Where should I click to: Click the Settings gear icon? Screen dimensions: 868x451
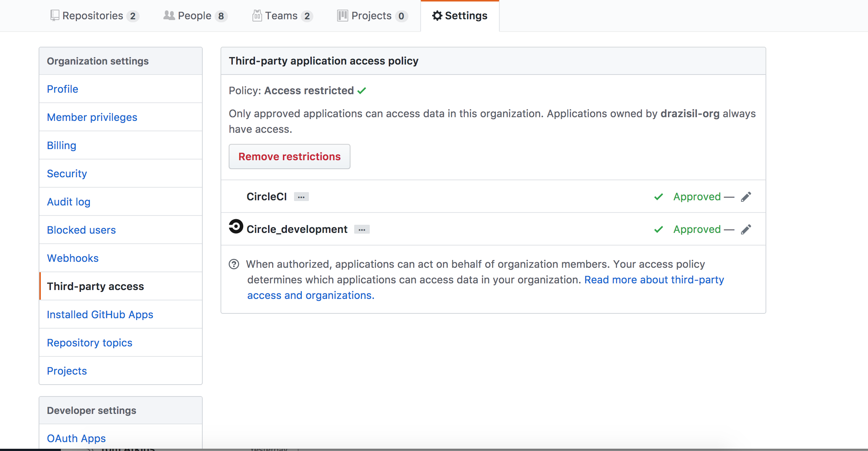(x=437, y=16)
